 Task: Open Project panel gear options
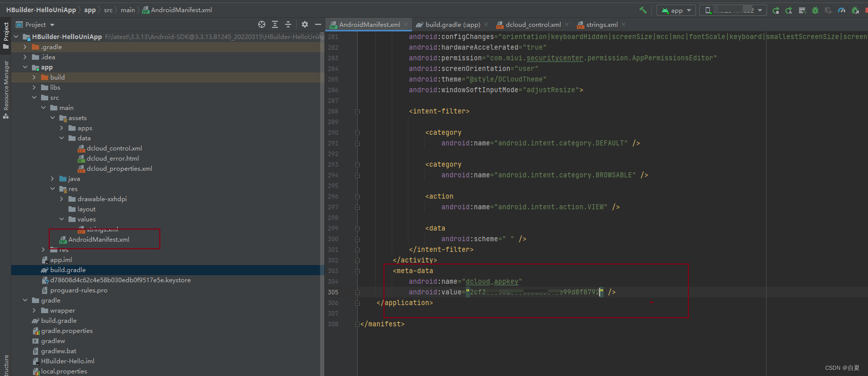click(x=305, y=24)
